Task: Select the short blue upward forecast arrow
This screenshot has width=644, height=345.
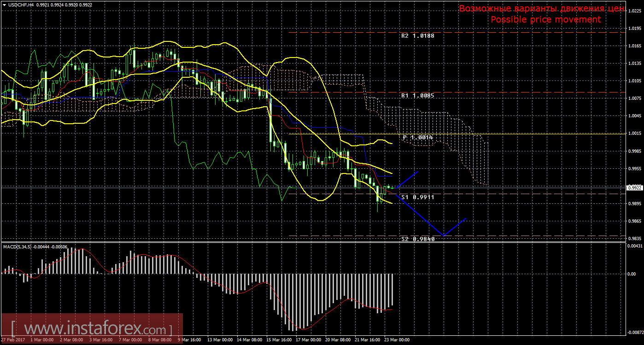Action: (x=407, y=179)
